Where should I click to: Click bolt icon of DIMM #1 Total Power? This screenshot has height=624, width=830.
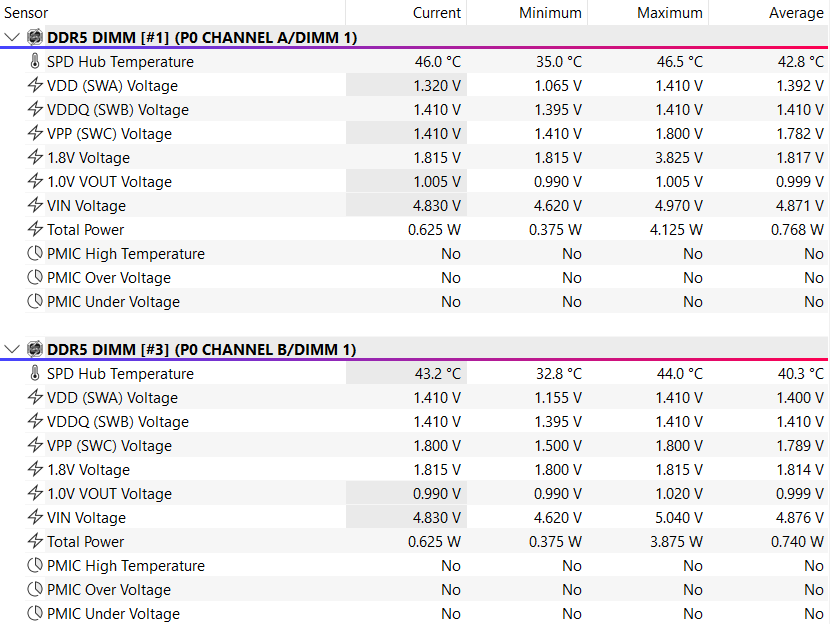35,229
